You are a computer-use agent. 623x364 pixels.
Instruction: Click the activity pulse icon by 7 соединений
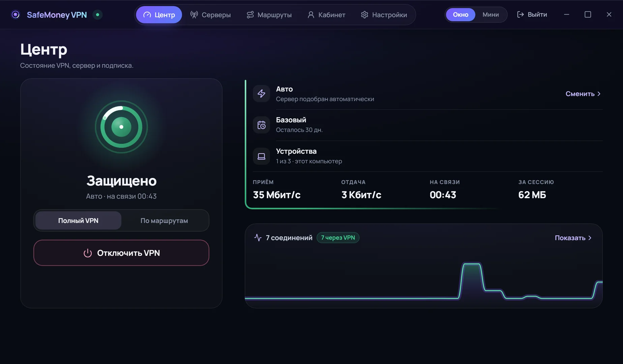click(258, 238)
